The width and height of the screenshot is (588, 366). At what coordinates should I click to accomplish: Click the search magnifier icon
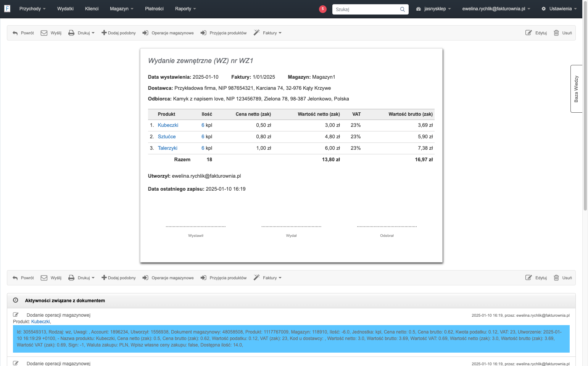point(403,9)
